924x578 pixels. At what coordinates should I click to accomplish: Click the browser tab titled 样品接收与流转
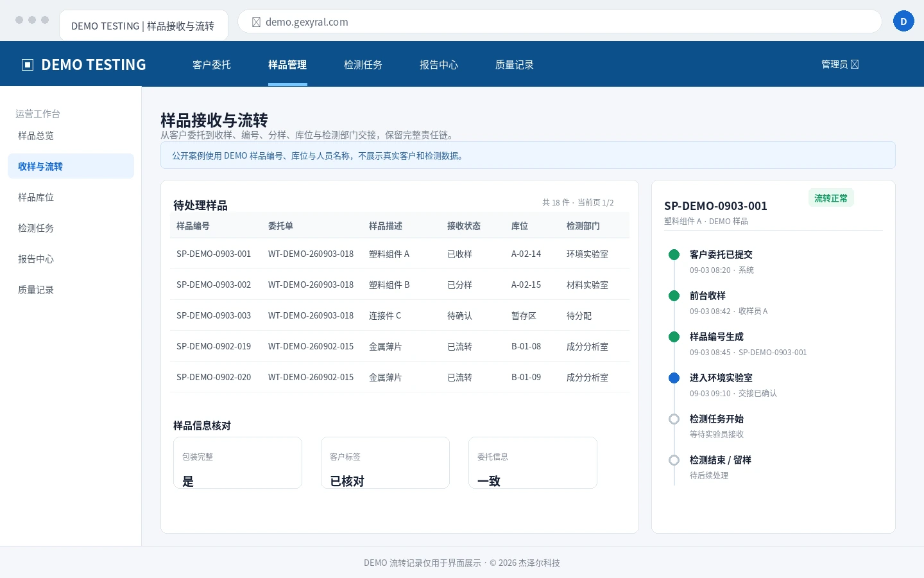pyautogui.click(x=143, y=26)
